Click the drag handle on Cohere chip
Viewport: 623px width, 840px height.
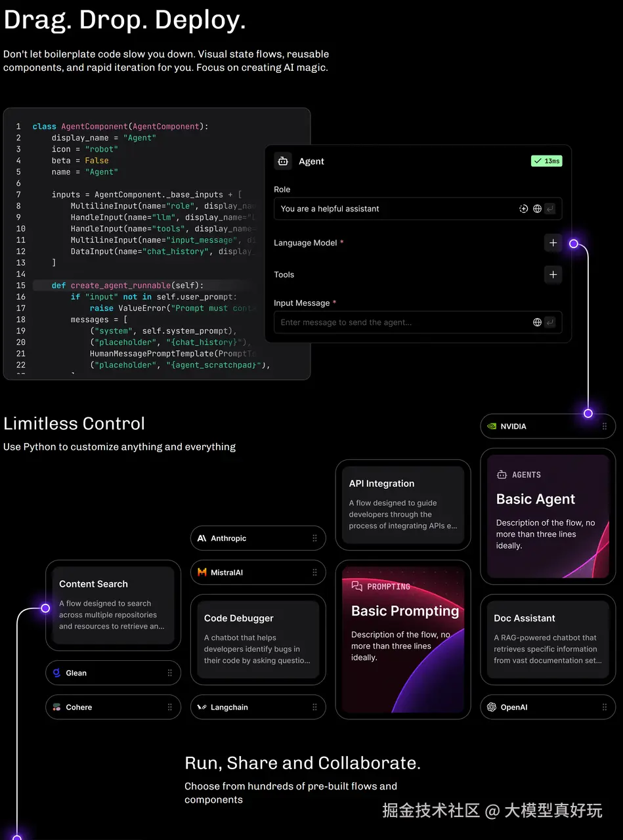click(170, 707)
